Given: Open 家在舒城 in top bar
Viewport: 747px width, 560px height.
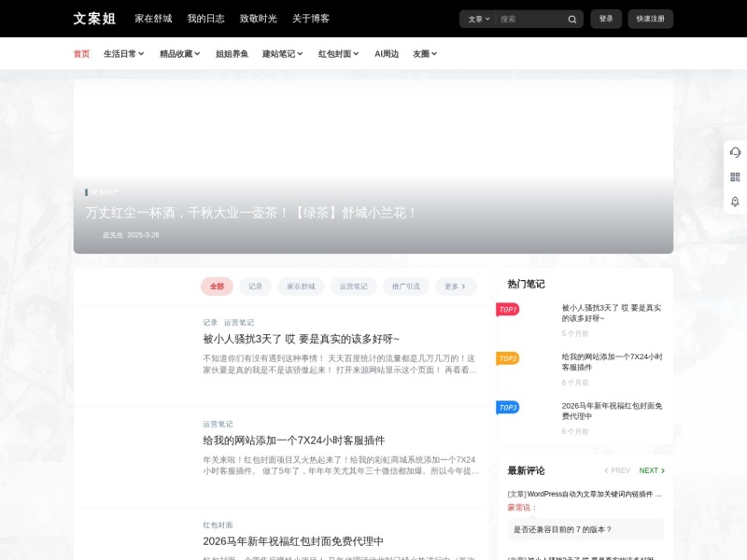Looking at the screenshot, I should tap(153, 19).
